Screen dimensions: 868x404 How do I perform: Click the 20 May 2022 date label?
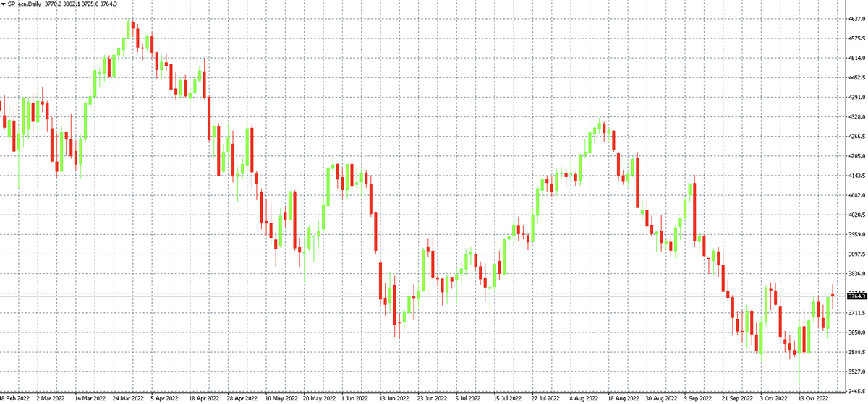tap(319, 398)
